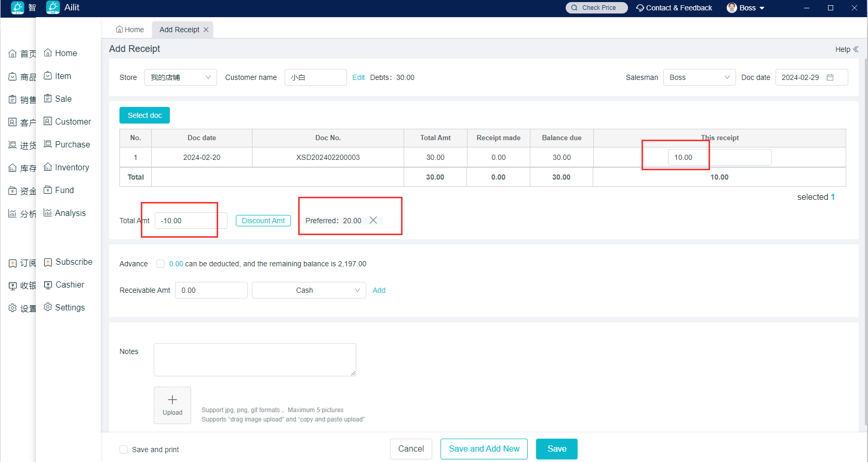Enable the Advance deduction checkbox
The width and height of the screenshot is (868, 462).
[161, 264]
